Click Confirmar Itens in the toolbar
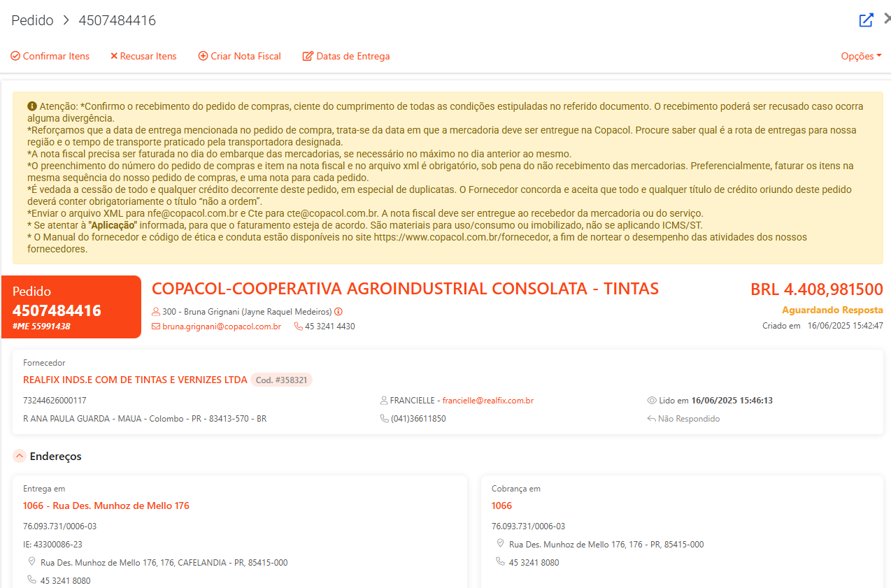The width and height of the screenshot is (891, 588). [x=50, y=56]
